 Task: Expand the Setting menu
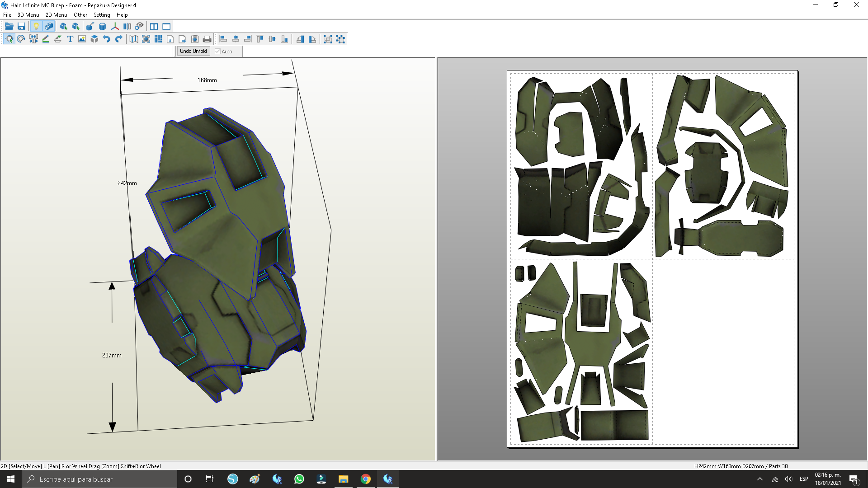[x=102, y=15]
